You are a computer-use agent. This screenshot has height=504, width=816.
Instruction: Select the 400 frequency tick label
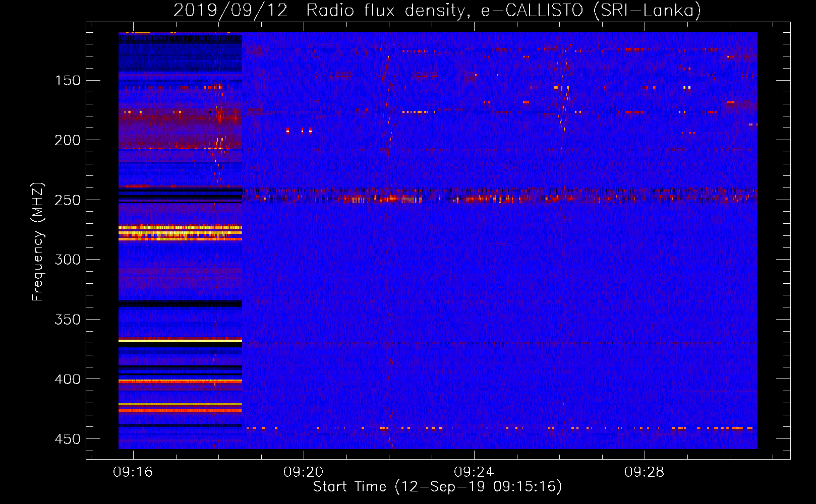tap(68, 379)
